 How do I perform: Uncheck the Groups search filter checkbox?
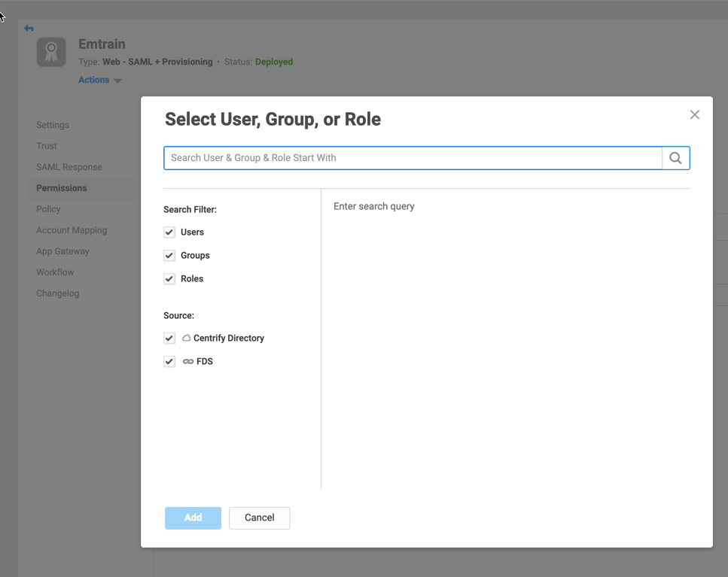169,256
